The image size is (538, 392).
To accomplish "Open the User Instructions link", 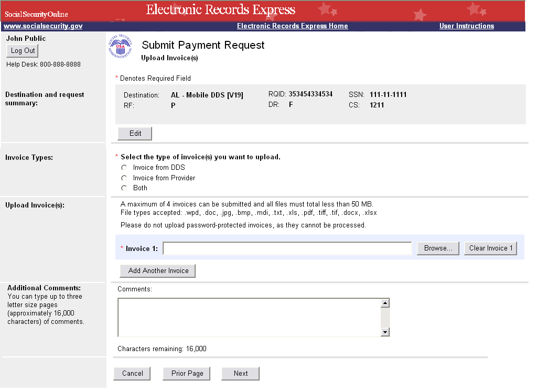I will tap(466, 26).
